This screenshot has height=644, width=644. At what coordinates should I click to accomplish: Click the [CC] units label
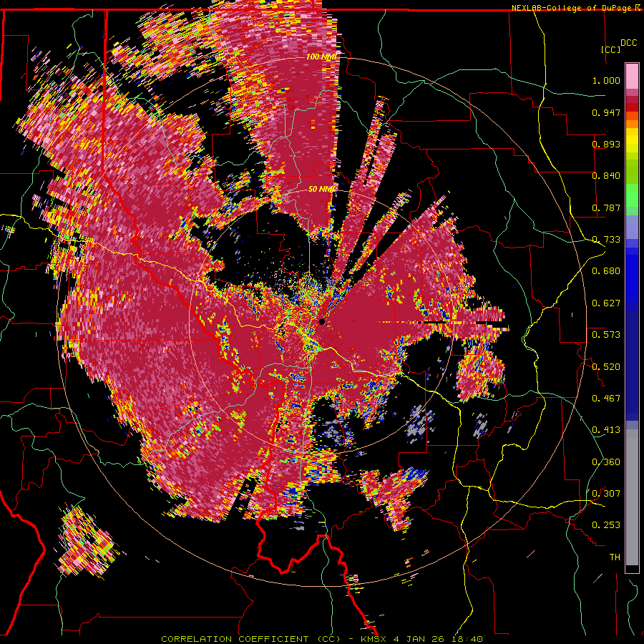[611, 49]
